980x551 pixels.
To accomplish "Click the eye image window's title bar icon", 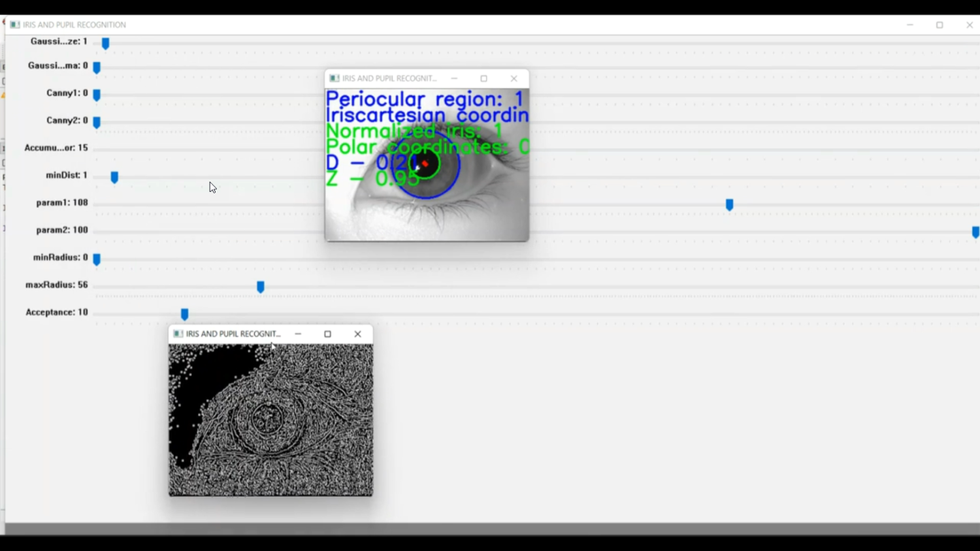I will click(335, 78).
